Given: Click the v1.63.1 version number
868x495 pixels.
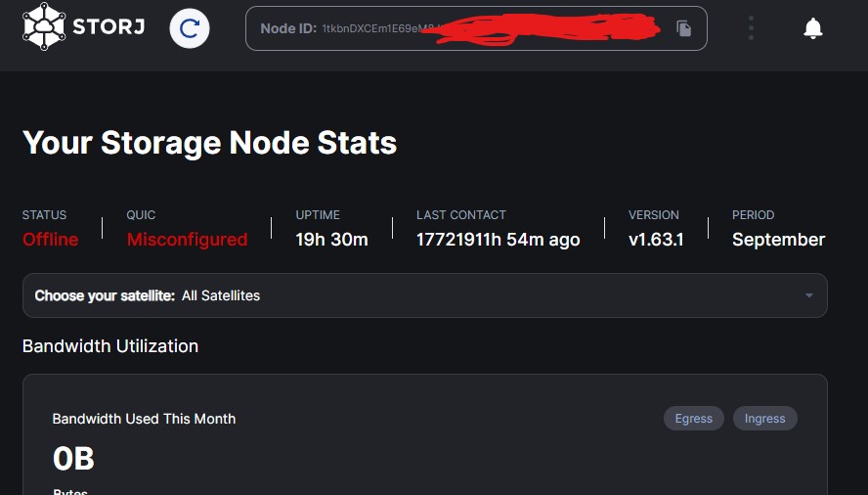Looking at the screenshot, I should point(655,240).
